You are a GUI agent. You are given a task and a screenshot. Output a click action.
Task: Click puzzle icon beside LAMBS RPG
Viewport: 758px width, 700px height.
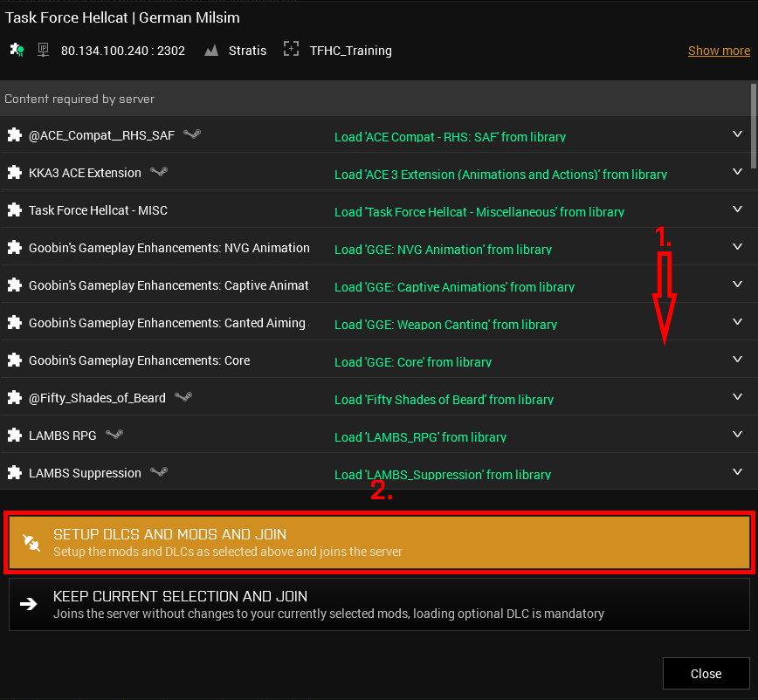(15, 436)
